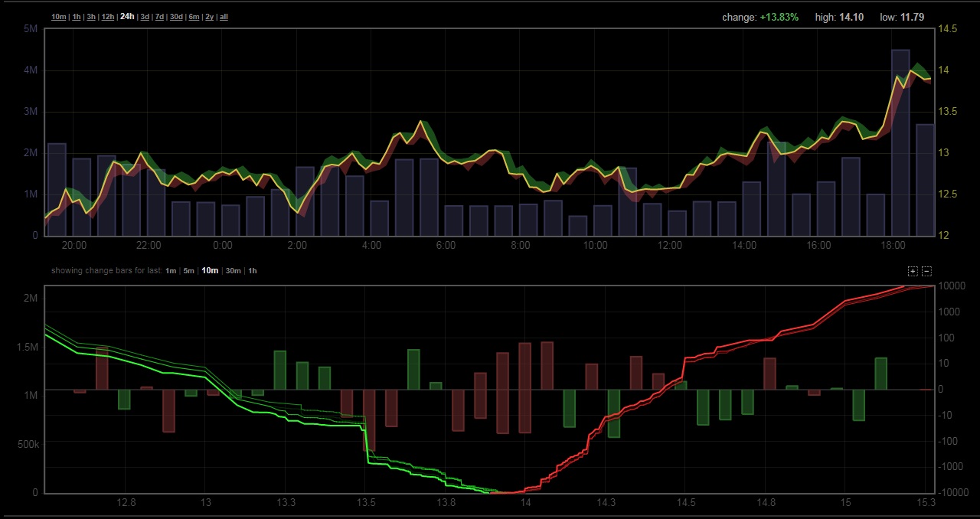Image resolution: width=980 pixels, height=519 pixels.
Task: Zoom out depth chart with minus icon
Action: tap(926, 271)
